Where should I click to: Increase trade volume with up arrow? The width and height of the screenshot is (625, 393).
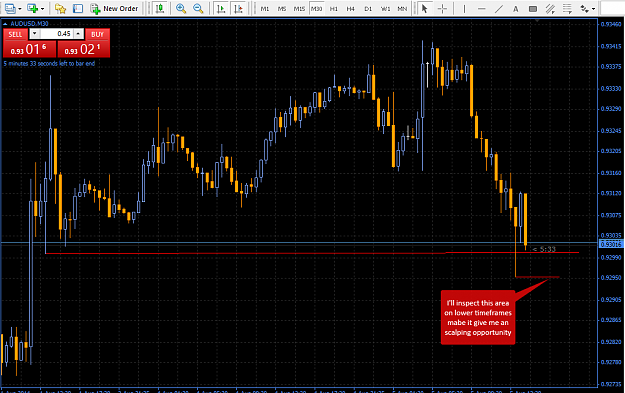tap(79, 34)
